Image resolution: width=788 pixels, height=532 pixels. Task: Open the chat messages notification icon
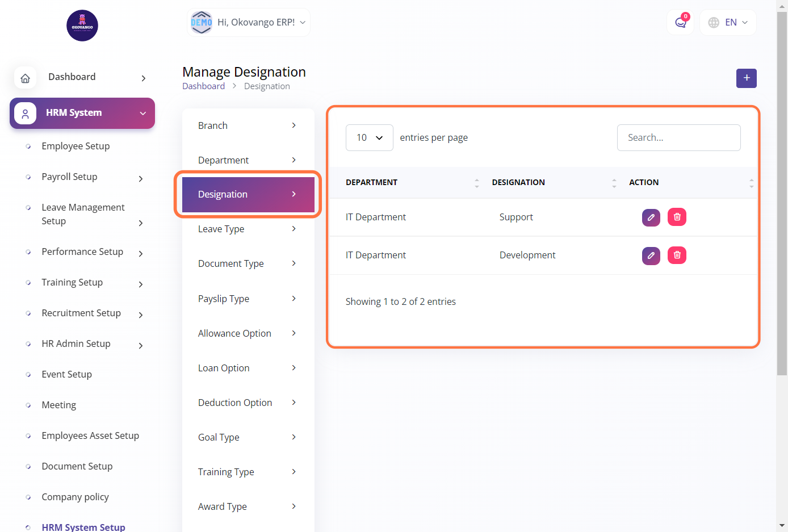pos(680,23)
